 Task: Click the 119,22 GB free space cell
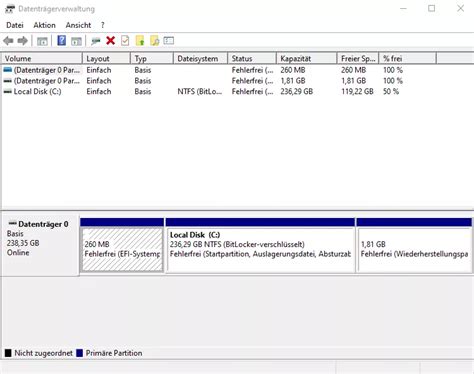357,92
